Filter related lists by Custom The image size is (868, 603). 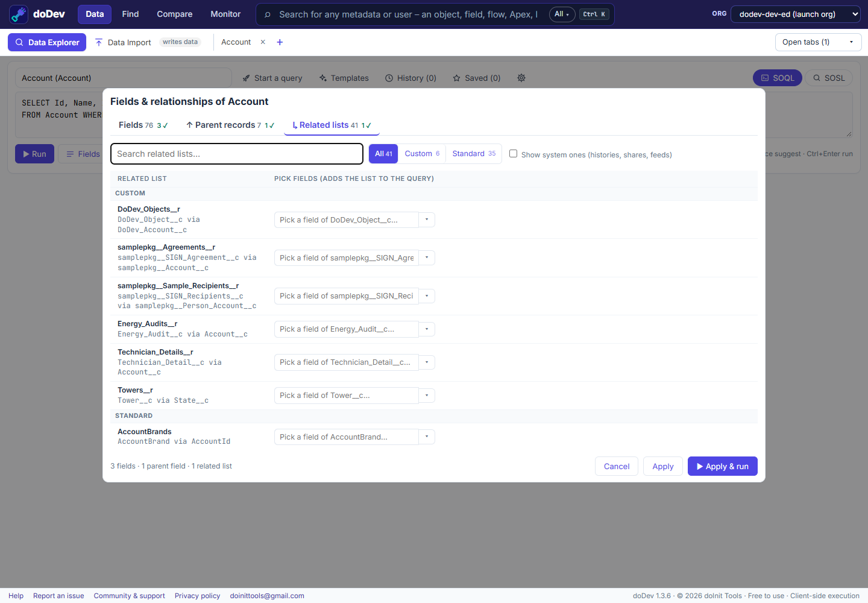422,154
